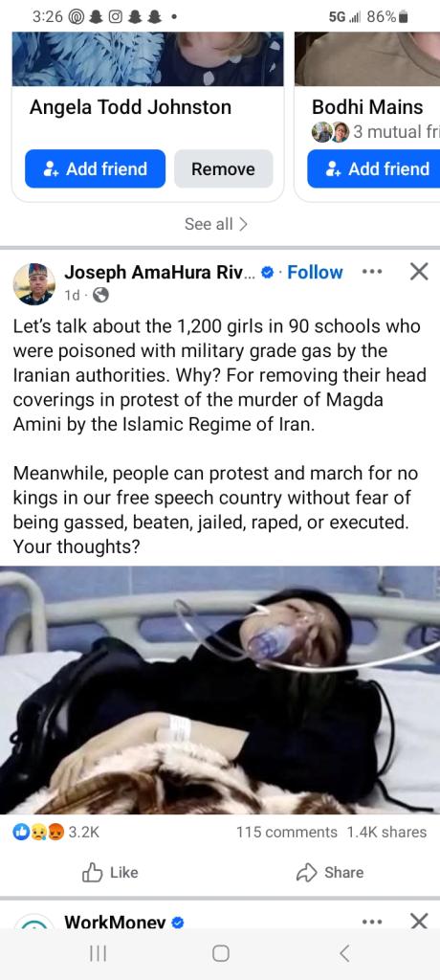This screenshot has height=980, width=440.
Task: Dismiss Joseph AmaHura post with X
Action: click(x=419, y=271)
